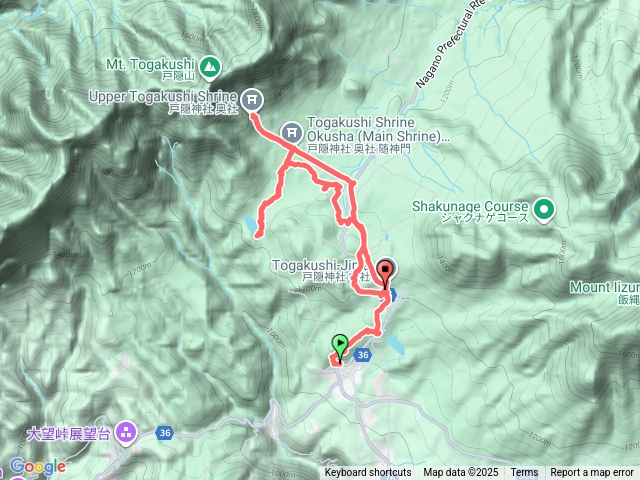Open the purple 大望峠展望台 viewpoint marker
Screen dimensions: 640x480
coord(126,433)
